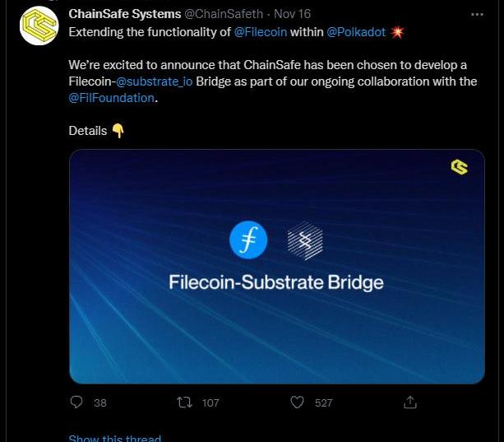
Task: Click the blue Filecoin logo in image
Action: 248,240
